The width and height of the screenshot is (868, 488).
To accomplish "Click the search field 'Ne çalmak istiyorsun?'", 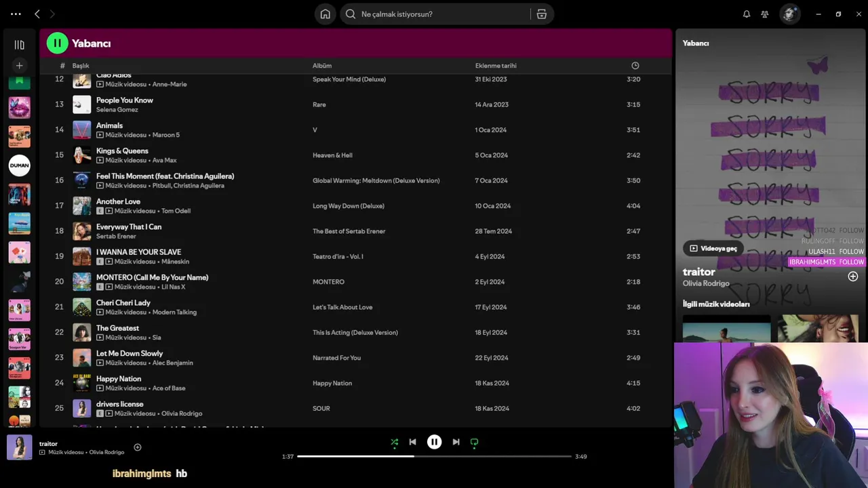I will (435, 14).
